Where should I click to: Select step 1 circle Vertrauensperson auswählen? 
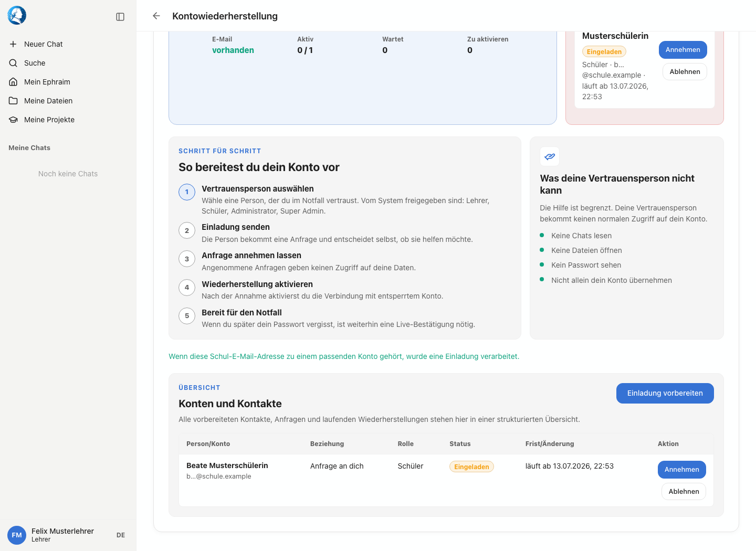point(187,192)
